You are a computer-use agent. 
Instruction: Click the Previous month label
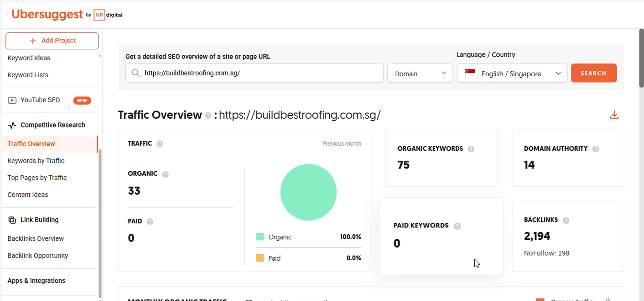342,143
